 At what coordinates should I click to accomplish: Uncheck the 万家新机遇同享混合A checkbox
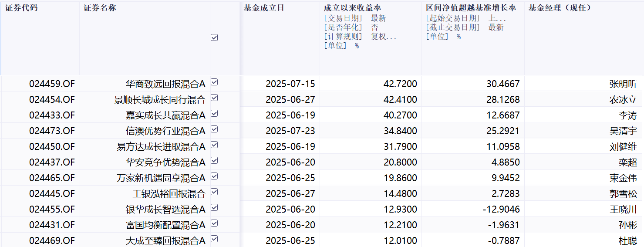click(214, 176)
